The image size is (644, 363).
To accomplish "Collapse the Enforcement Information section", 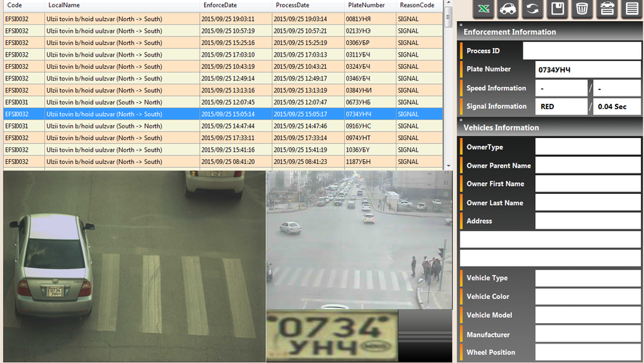I will 461,25.
